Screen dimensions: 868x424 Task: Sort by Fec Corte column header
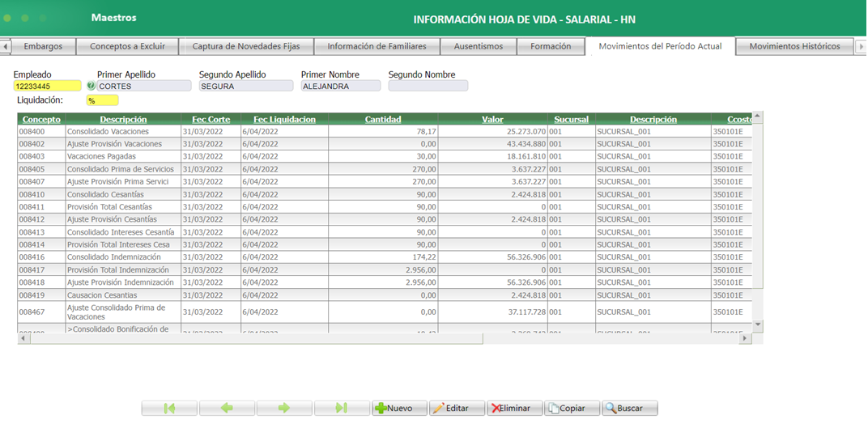211,119
